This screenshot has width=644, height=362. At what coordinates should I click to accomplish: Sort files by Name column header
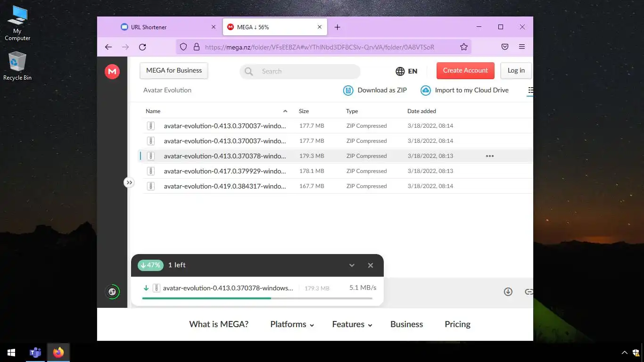(153, 111)
